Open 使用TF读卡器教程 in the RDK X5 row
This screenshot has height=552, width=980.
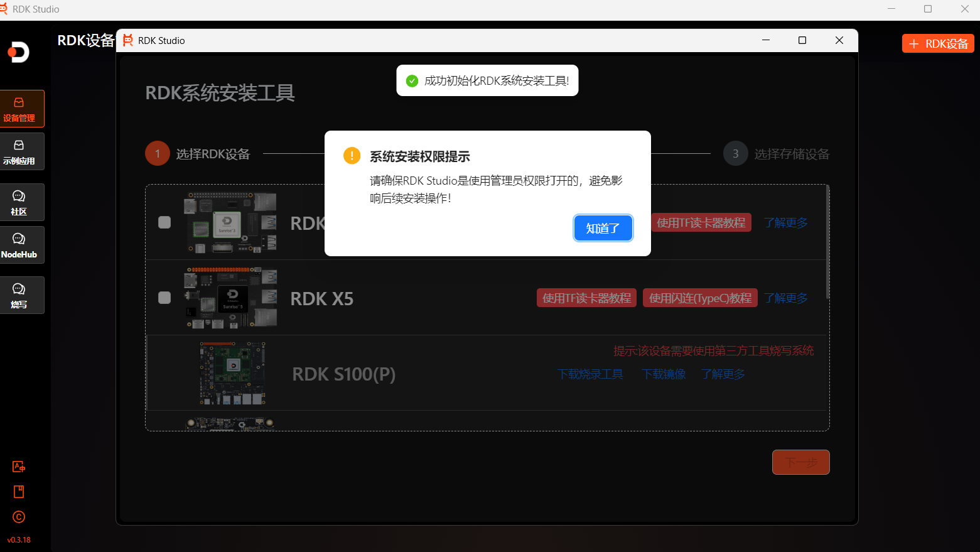[587, 298]
